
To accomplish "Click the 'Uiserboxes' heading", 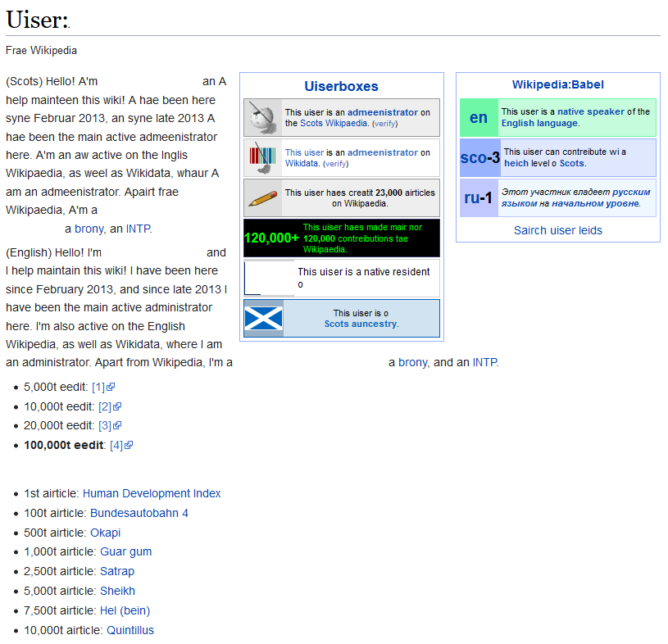I will (341, 86).
